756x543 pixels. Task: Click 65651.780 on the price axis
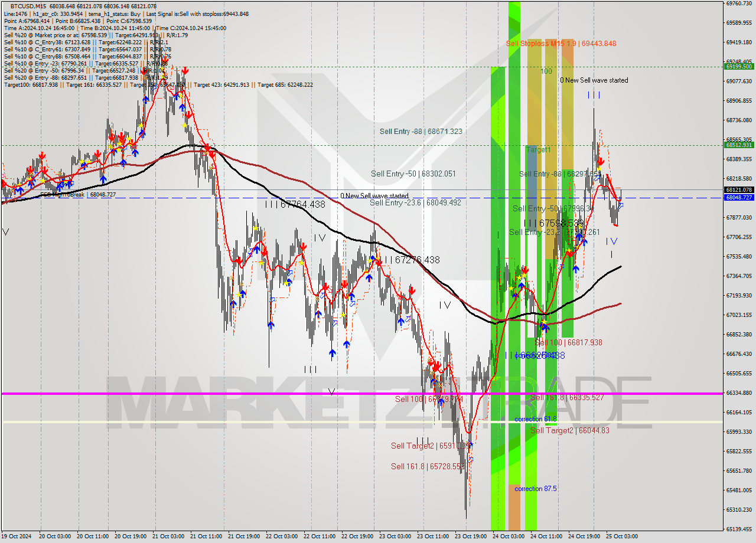pos(738,471)
